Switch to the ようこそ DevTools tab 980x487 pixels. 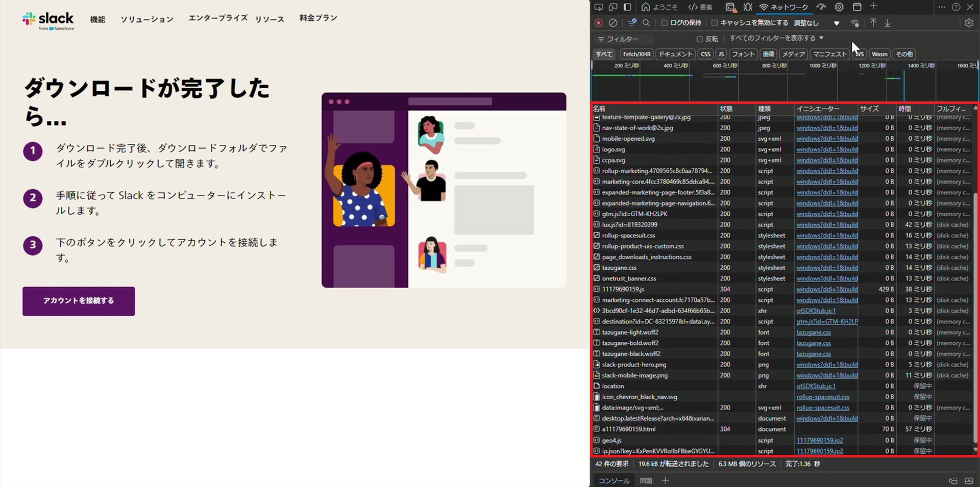click(659, 7)
